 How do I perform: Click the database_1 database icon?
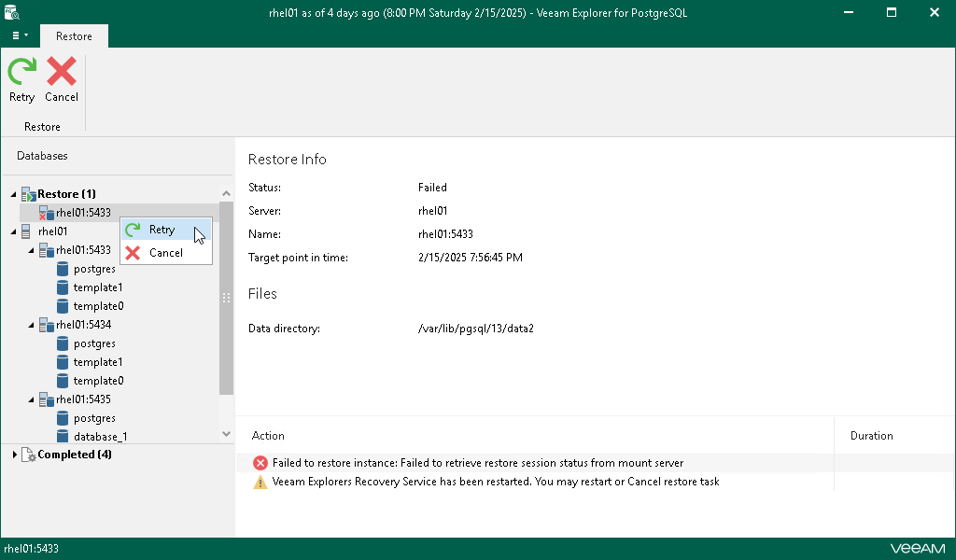(x=63, y=436)
